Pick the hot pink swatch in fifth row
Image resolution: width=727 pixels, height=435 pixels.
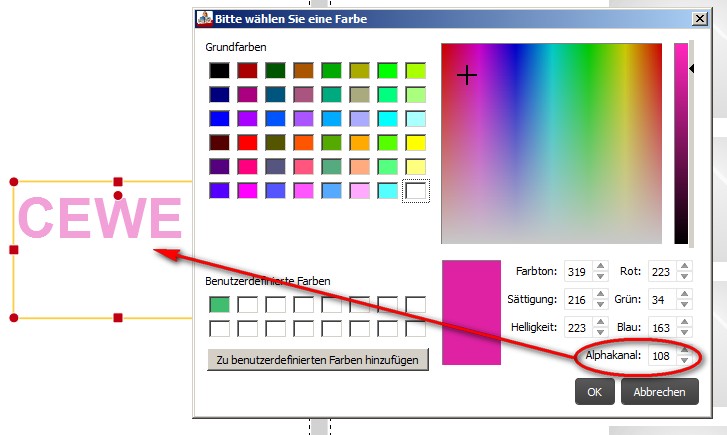tap(247, 166)
